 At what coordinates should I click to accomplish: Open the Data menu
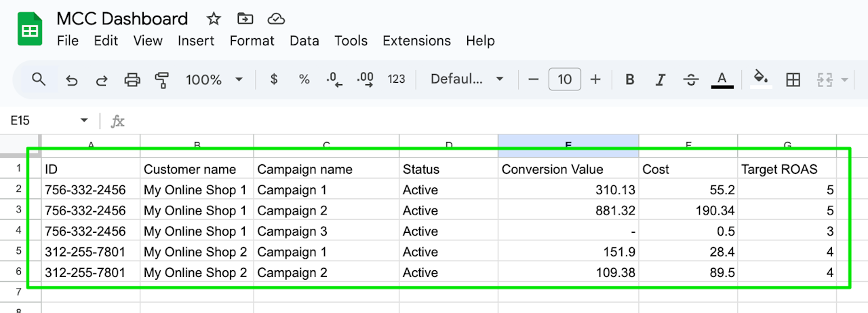tap(304, 41)
